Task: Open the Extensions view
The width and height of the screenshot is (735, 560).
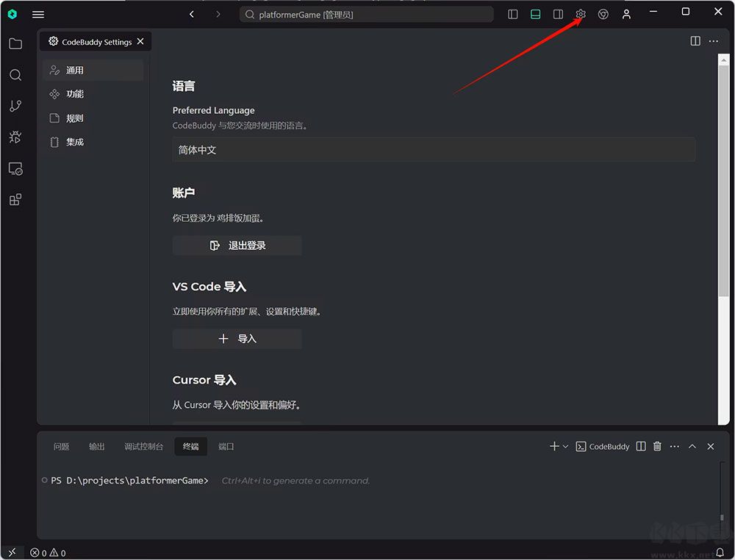Action: 15,199
